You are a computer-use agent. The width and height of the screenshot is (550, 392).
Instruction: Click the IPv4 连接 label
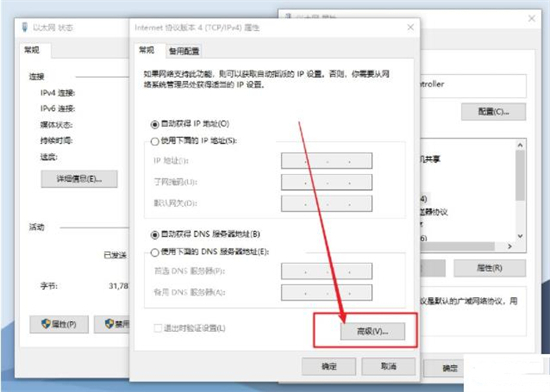point(58,93)
